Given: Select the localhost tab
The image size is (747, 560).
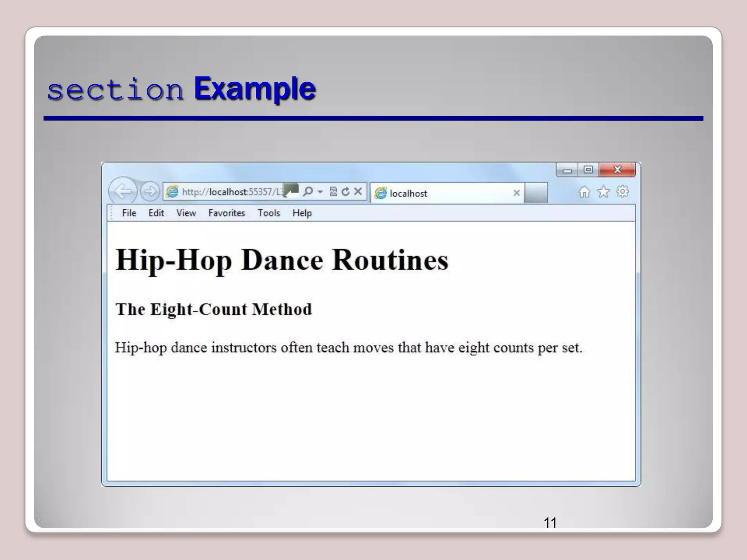Looking at the screenshot, I should 448,193.
